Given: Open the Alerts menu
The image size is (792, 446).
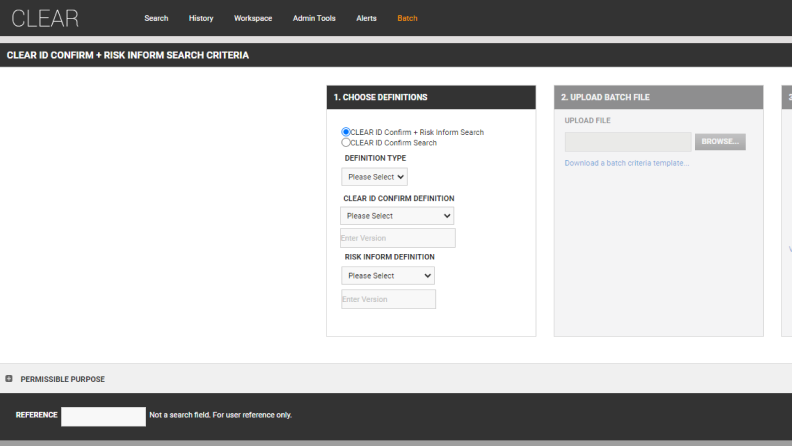Looking at the screenshot, I should point(366,18).
